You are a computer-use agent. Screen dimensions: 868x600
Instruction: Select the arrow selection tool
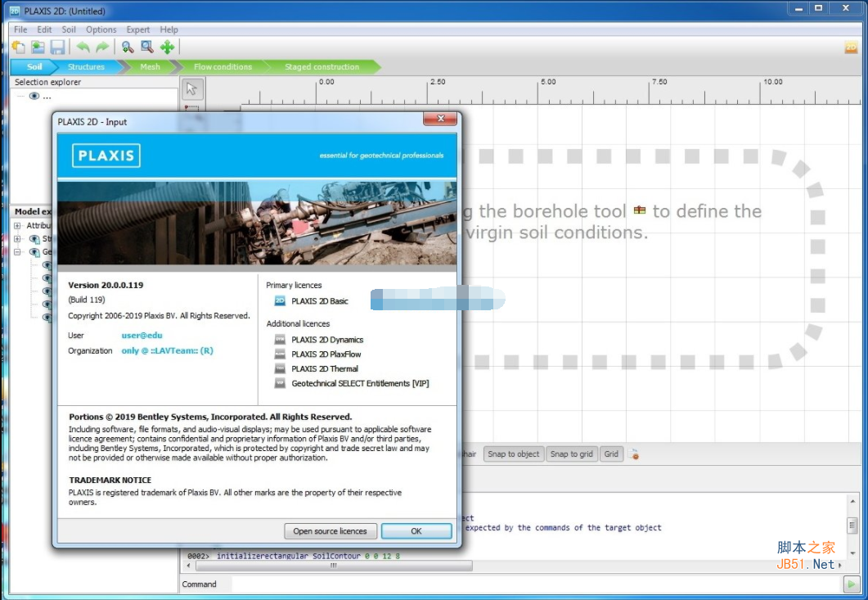(x=191, y=88)
